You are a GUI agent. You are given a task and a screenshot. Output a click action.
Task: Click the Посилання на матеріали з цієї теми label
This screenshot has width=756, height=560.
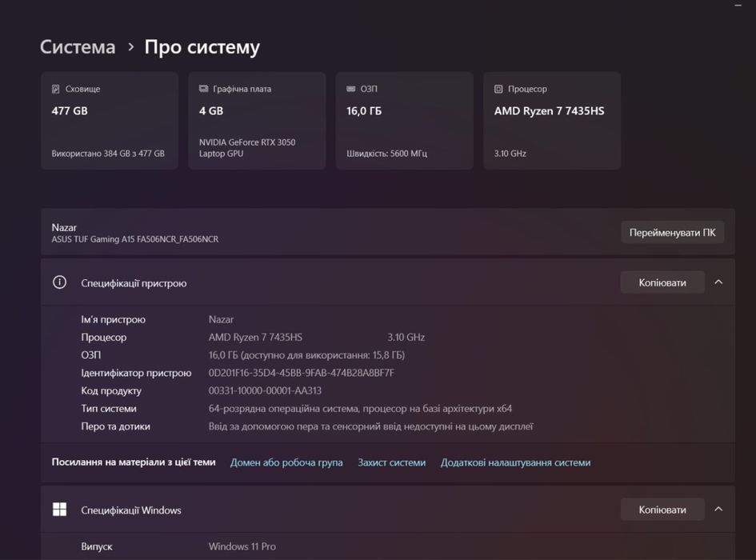click(x=134, y=462)
